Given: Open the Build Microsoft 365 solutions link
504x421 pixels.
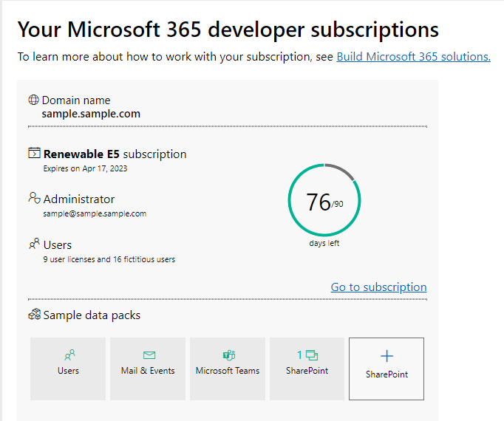Looking at the screenshot, I should click(x=413, y=57).
